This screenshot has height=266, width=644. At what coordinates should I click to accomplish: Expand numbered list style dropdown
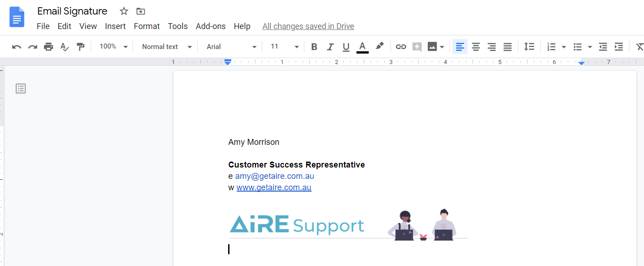coord(564,47)
